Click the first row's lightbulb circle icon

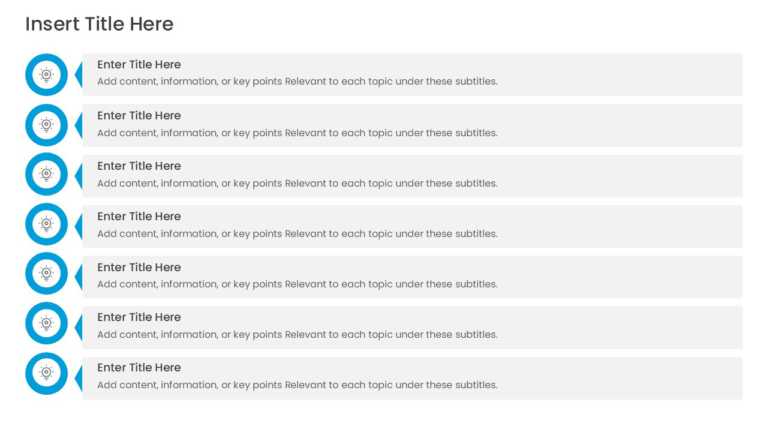47,75
